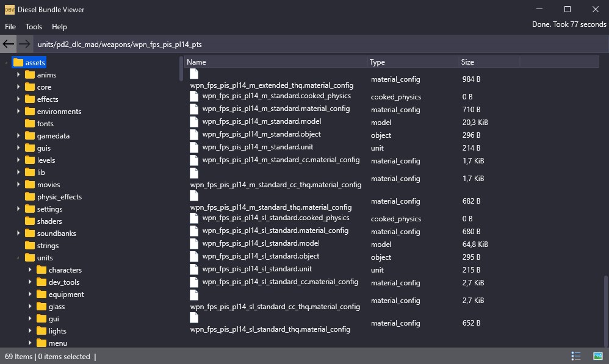Open the Tools menu
The height and width of the screenshot is (364, 609).
coord(34,27)
